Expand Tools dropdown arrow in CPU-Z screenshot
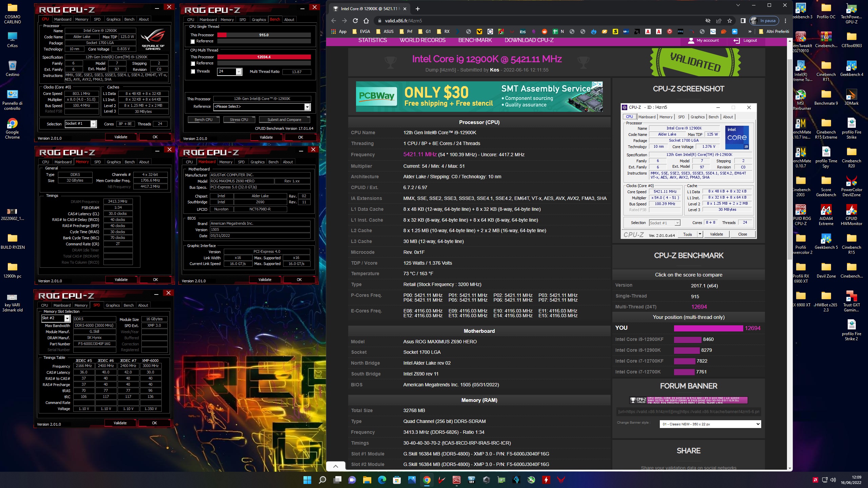Image resolution: width=868 pixels, height=488 pixels. pyautogui.click(x=699, y=234)
